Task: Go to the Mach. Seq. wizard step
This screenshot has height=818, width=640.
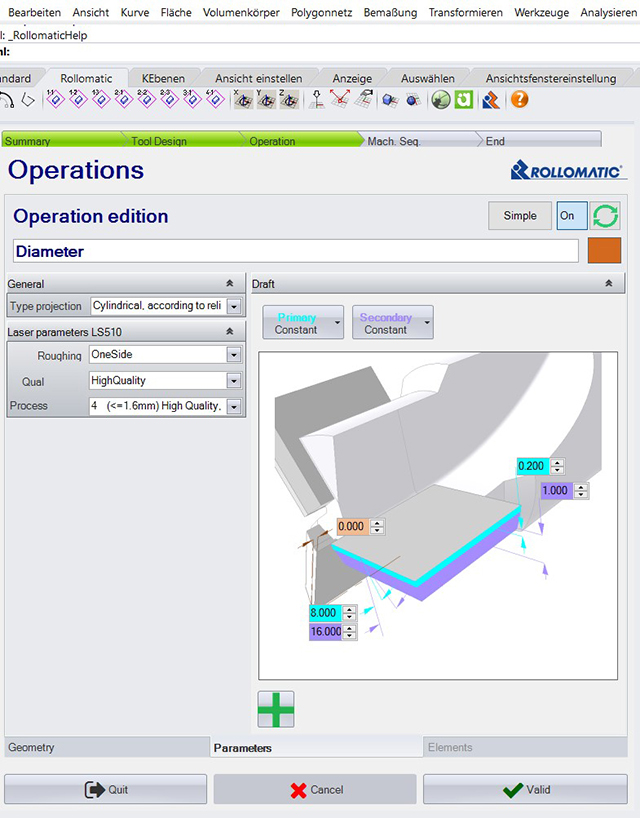Action: (x=417, y=140)
